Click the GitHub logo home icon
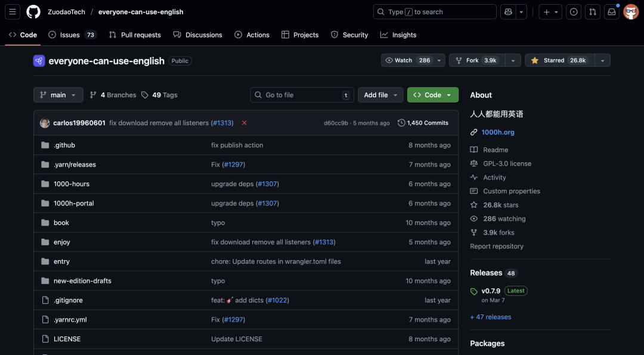This screenshot has width=644, height=355. [33, 12]
